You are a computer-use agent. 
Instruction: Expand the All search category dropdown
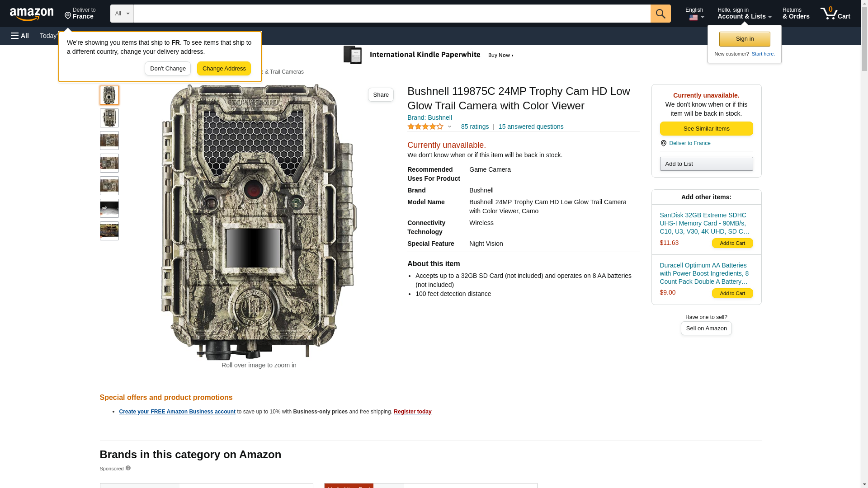(122, 14)
